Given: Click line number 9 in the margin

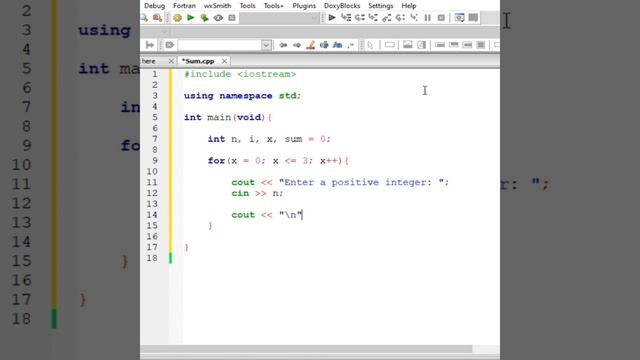Looking at the screenshot, I should tap(155, 160).
